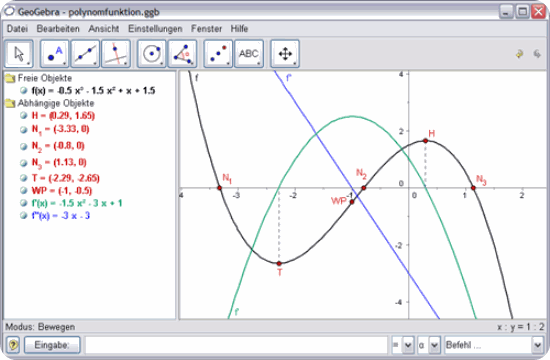This screenshot has width=550, height=360.
Task: Click the low point T on graph
Action: [x=279, y=264]
